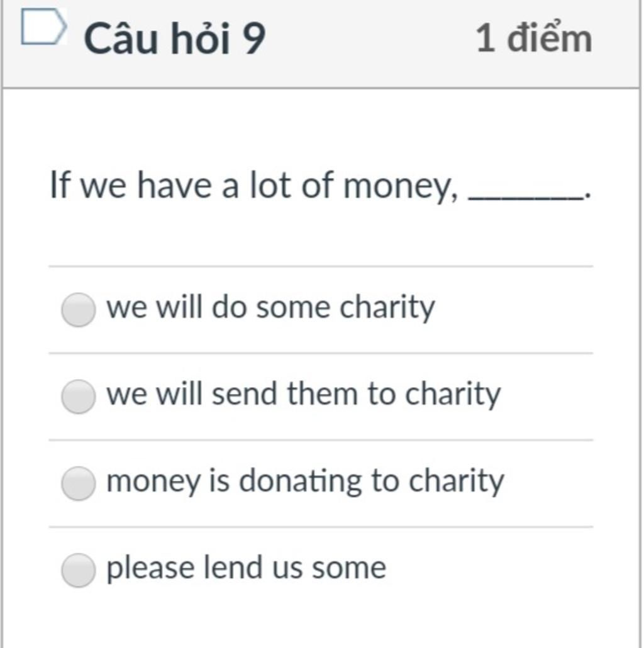The height and width of the screenshot is (648, 644).
Task: Click the answer text 'please lend us some'
Action: [247, 568]
